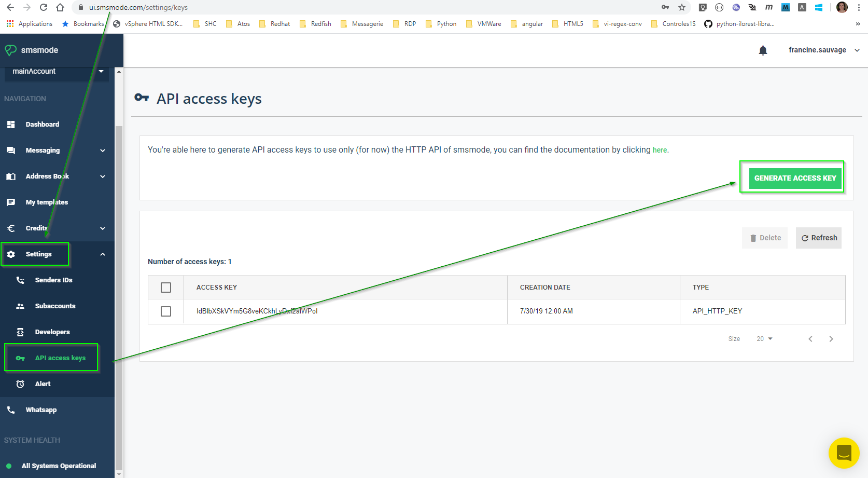The width and height of the screenshot is (868, 478).
Task: Click the Refresh button
Action: (819, 238)
